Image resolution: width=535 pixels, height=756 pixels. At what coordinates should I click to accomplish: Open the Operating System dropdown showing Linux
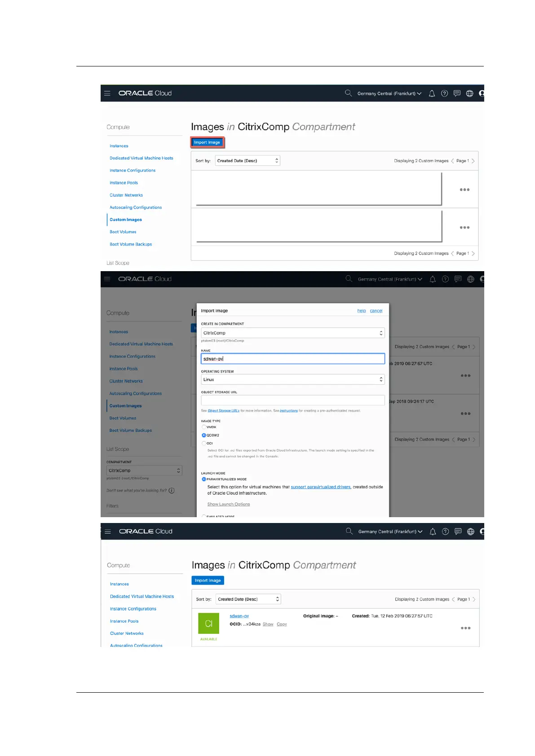click(x=293, y=379)
